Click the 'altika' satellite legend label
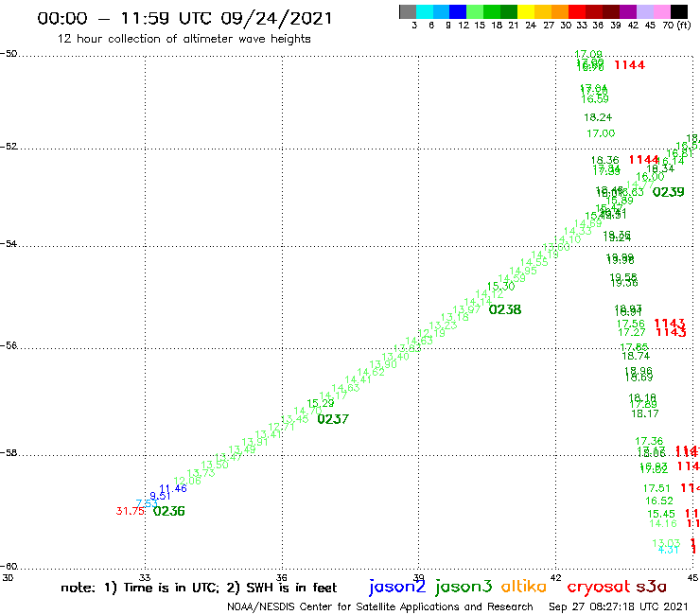Viewport: 700px width, 615px height. pyautogui.click(x=524, y=586)
